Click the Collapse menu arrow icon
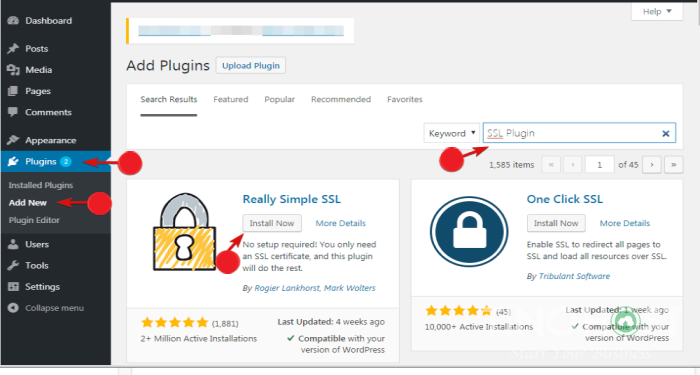The height and width of the screenshot is (375, 700). (x=13, y=308)
